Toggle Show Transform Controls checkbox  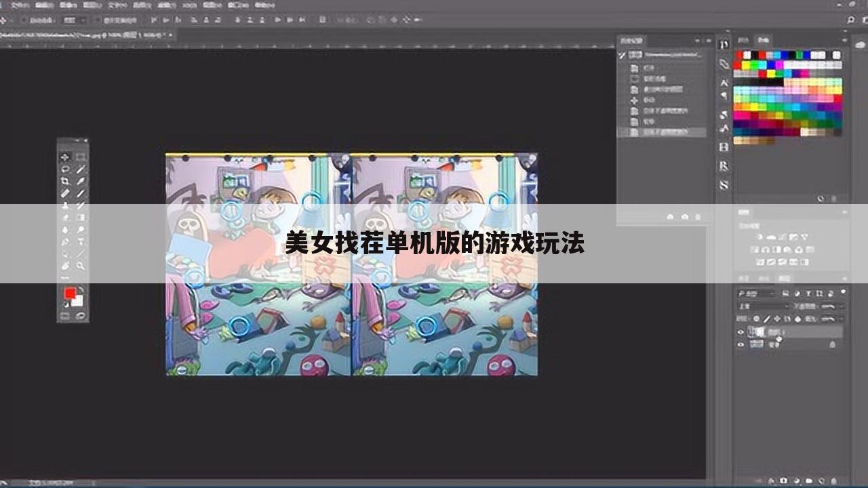click(x=98, y=20)
